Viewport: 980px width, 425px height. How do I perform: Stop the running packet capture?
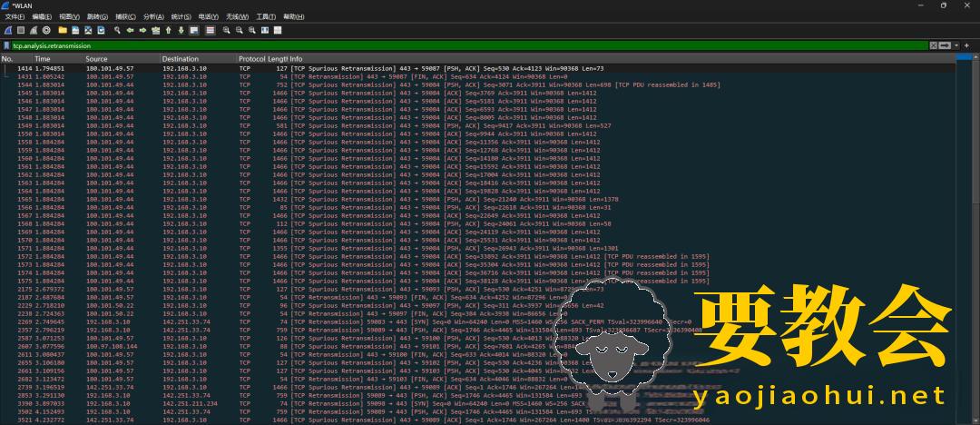click(x=21, y=30)
